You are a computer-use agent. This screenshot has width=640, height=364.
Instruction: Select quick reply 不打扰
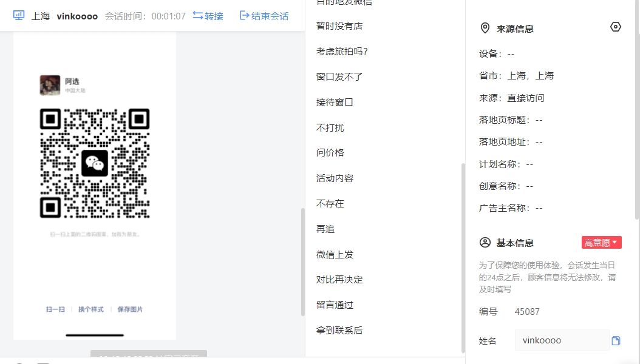[x=330, y=127]
